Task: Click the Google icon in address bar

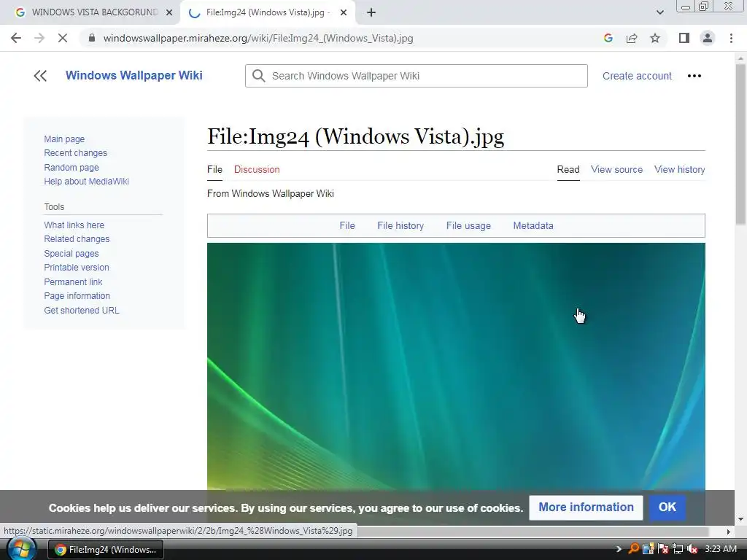Action: pyautogui.click(x=608, y=38)
